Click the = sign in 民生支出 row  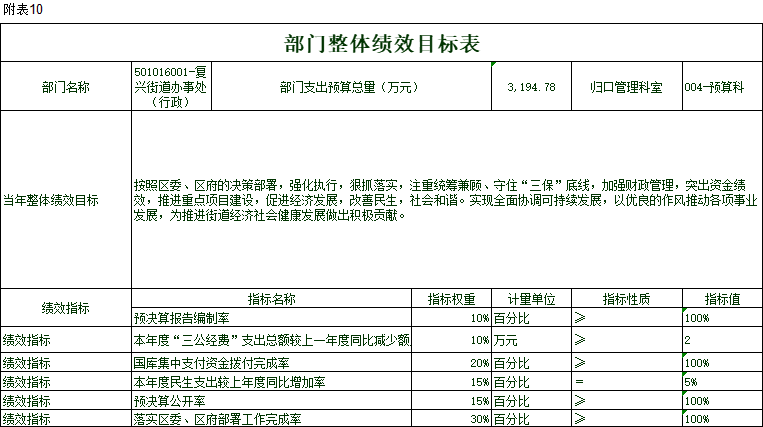579,382
